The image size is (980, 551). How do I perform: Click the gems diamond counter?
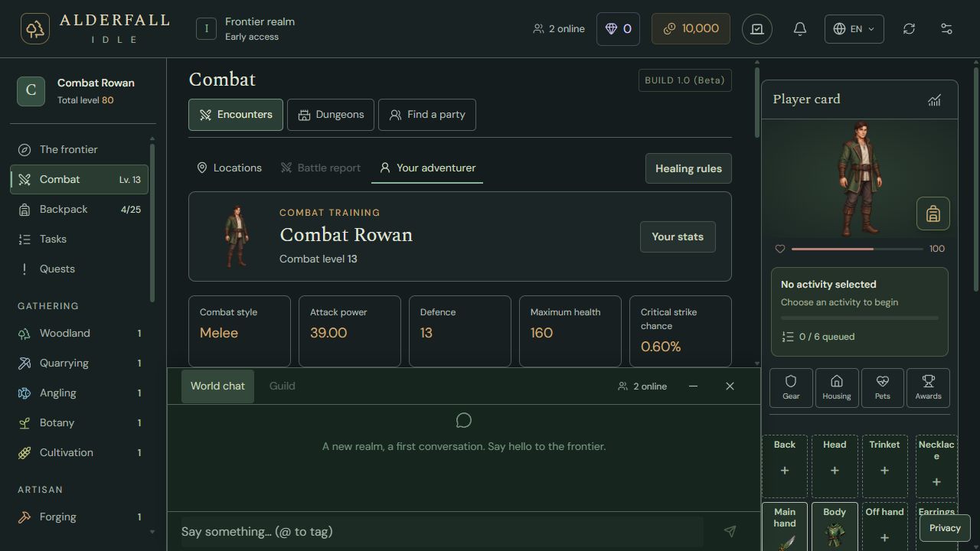point(618,29)
